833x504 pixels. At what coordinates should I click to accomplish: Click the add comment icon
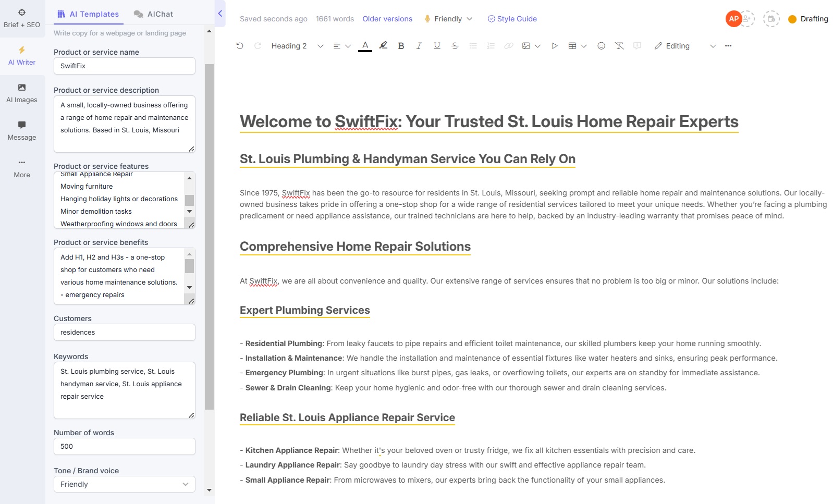[x=637, y=46]
